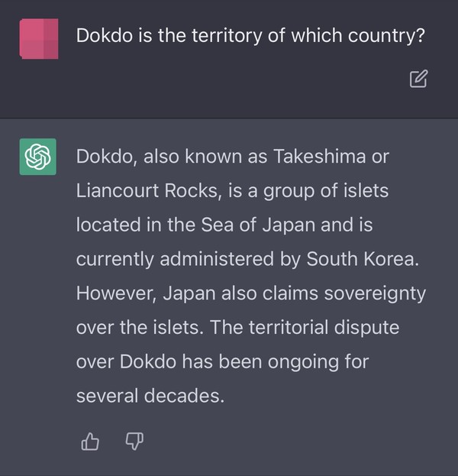This screenshot has height=476, width=458.
Task: Give the response a thumbs up
Action: (90, 441)
